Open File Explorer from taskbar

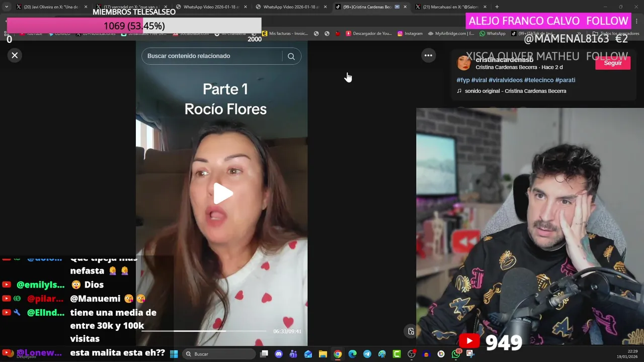click(x=323, y=354)
